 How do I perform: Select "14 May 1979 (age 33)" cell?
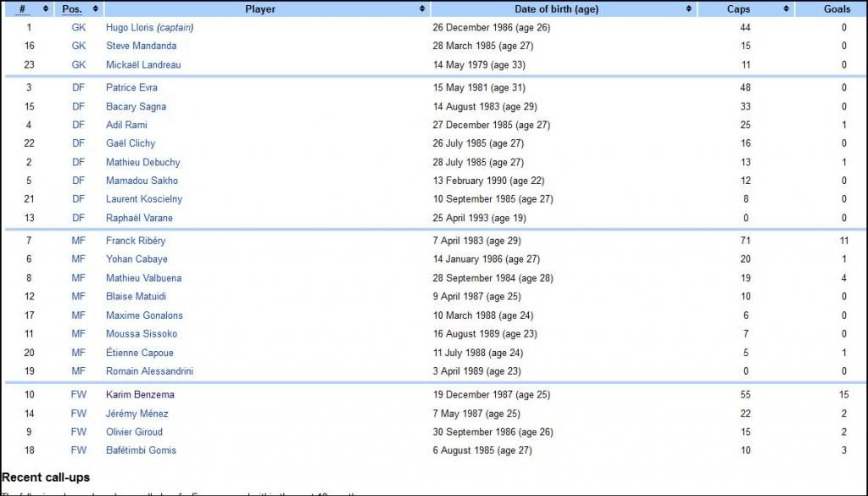[480, 64]
